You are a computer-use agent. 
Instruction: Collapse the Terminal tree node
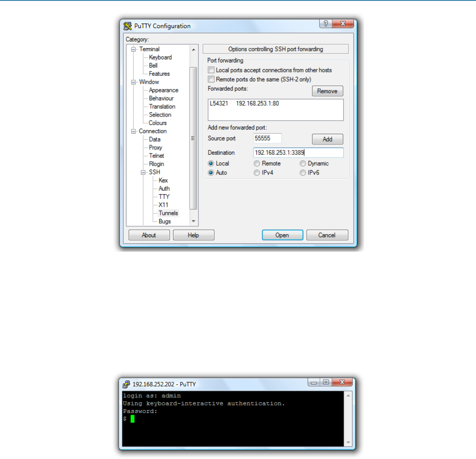133,49
